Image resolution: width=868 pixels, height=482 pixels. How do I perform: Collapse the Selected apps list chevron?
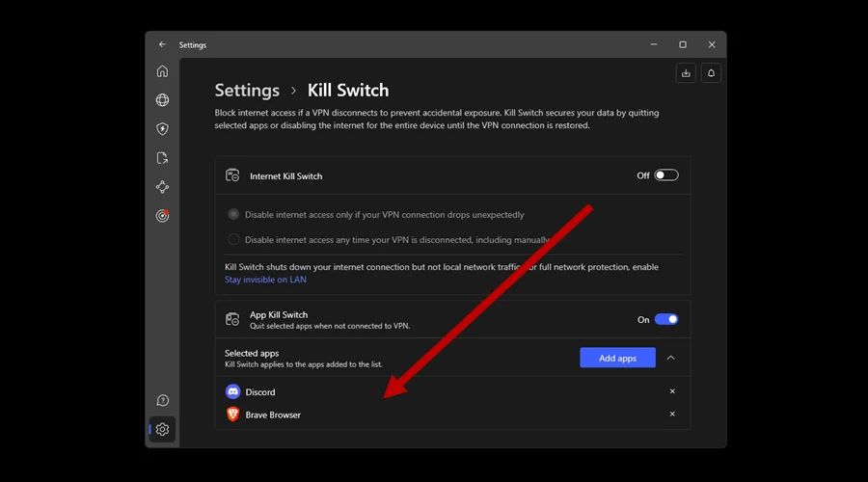(670, 358)
